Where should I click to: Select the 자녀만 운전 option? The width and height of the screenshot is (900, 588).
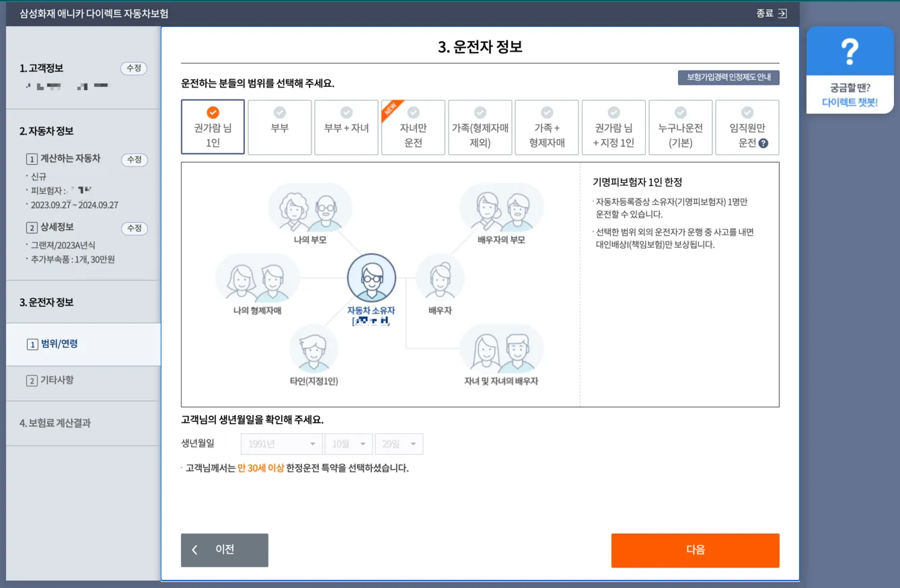click(413, 127)
